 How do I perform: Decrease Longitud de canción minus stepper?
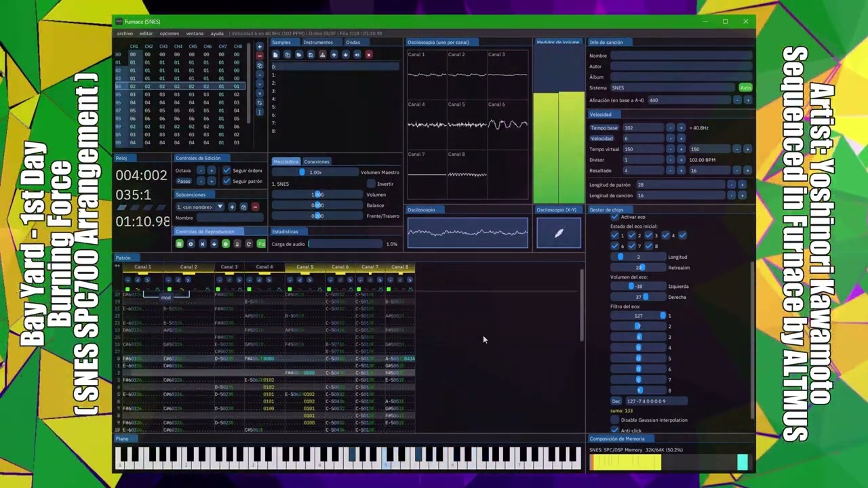pos(732,195)
